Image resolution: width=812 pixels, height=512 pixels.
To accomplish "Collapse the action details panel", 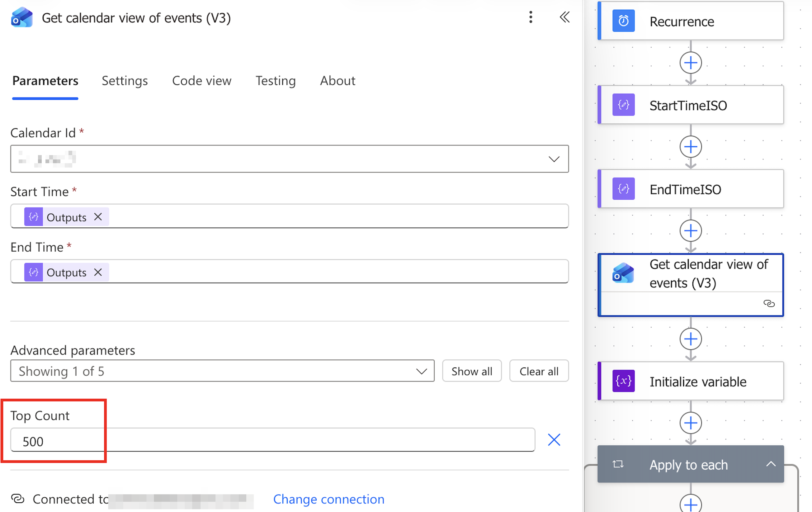I will [x=565, y=17].
